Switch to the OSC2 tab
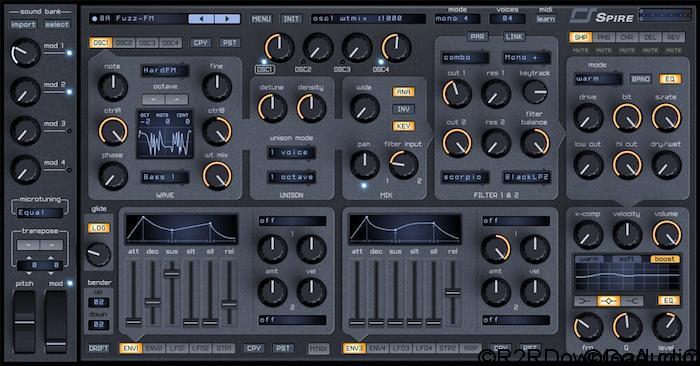The width and height of the screenshot is (700, 366). [124, 43]
